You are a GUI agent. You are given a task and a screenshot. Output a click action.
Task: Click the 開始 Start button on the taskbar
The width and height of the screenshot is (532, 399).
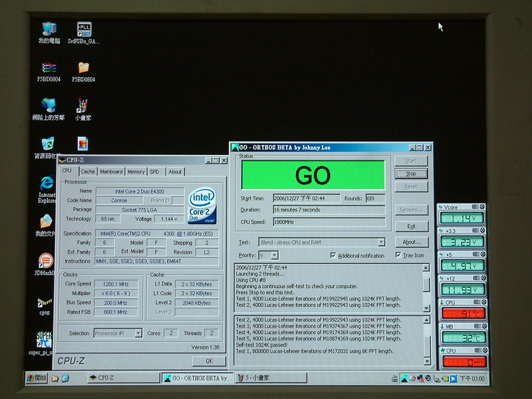(x=37, y=378)
